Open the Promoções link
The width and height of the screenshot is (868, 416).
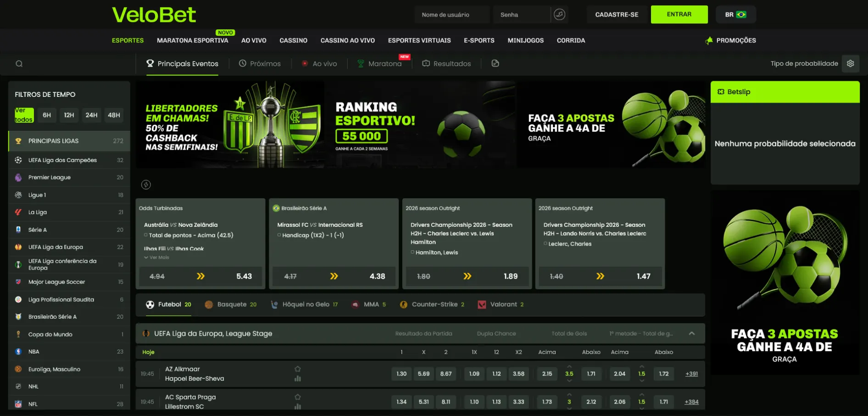pyautogui.click(x=730, y=40)
